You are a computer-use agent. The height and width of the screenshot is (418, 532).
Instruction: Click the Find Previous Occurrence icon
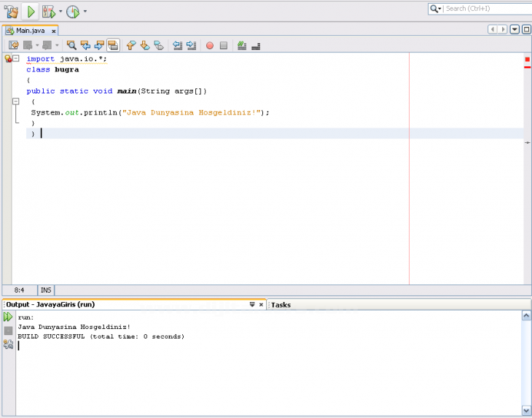tap(85, 45)
